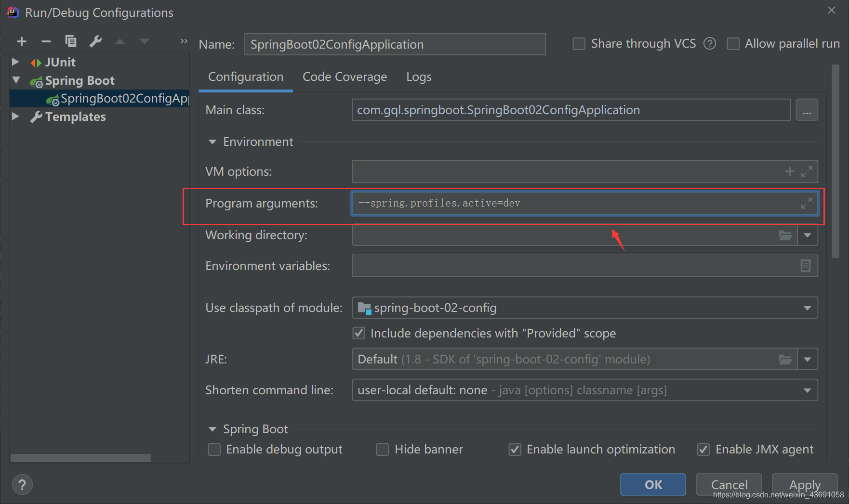Screen dimensions: 849x504
Task: Toggle Enable launch optimization
Action: pos(515,450)
